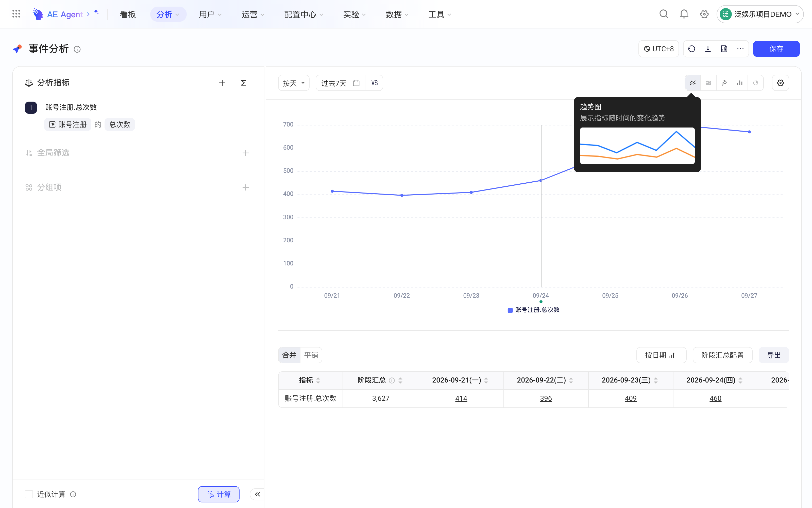This screenshot has width=812, height=508.
Task: Toggle the 账号注册.总次数 legend item
Action: pyautogui.click(x=534, y=310)
